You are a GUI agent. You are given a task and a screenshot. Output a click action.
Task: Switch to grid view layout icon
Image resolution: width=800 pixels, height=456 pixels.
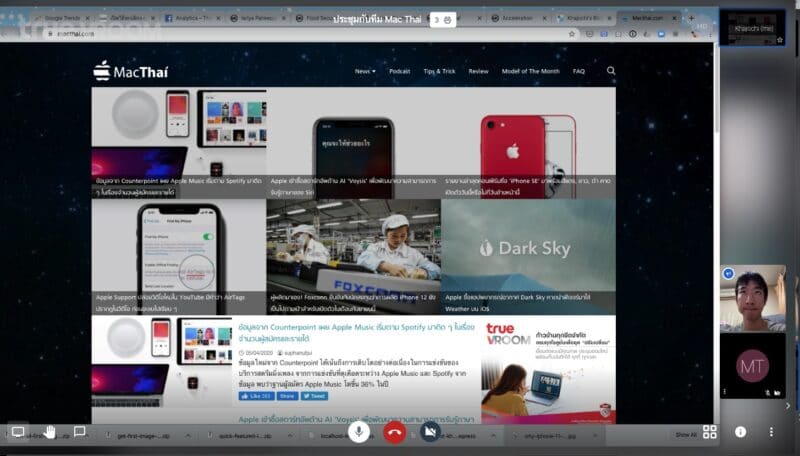coord(710,432)
